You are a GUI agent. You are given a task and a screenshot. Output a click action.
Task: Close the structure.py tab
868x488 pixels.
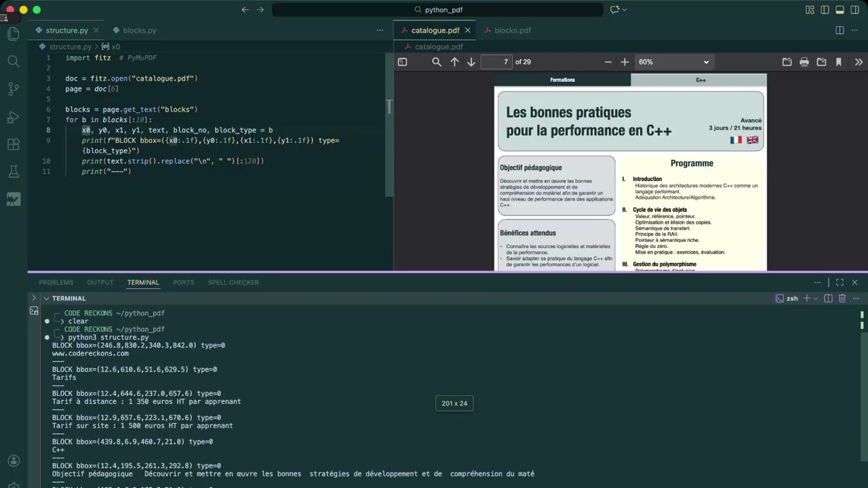click(97, 30)
